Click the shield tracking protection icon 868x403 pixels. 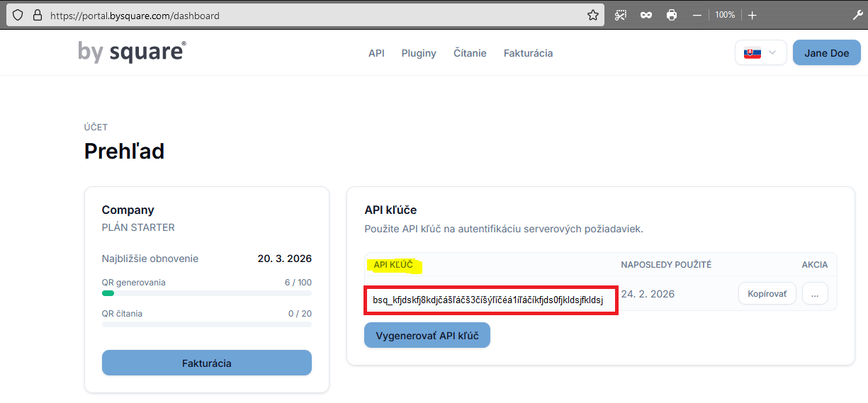[x=18, y=15]
